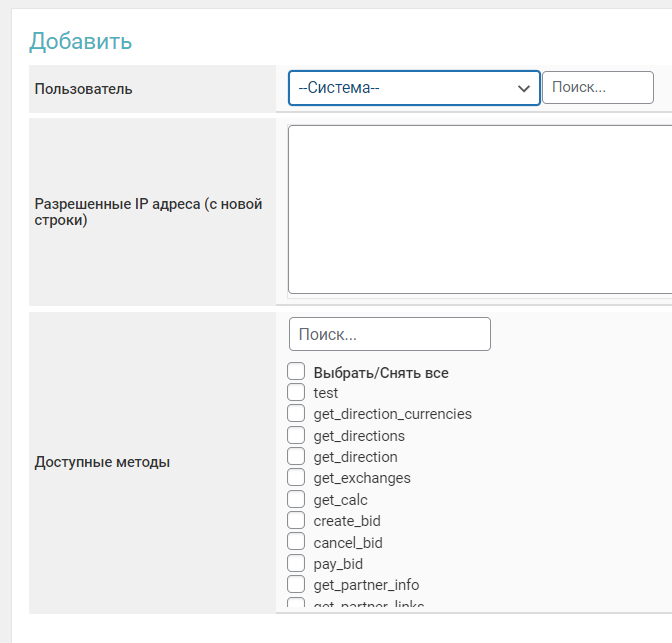Click the allowed IP addresses text area

point(480,209)
